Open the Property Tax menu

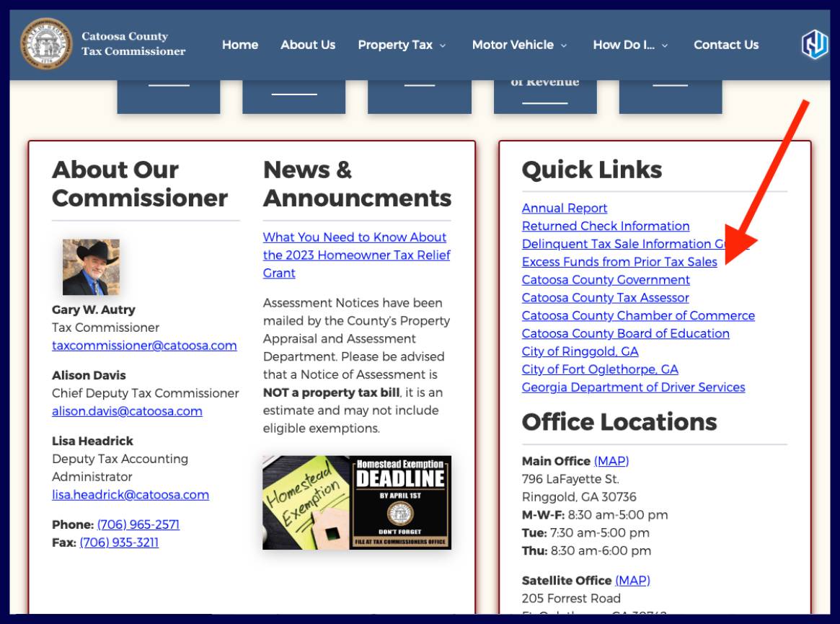pyautogui.click(x=402, y=45)
